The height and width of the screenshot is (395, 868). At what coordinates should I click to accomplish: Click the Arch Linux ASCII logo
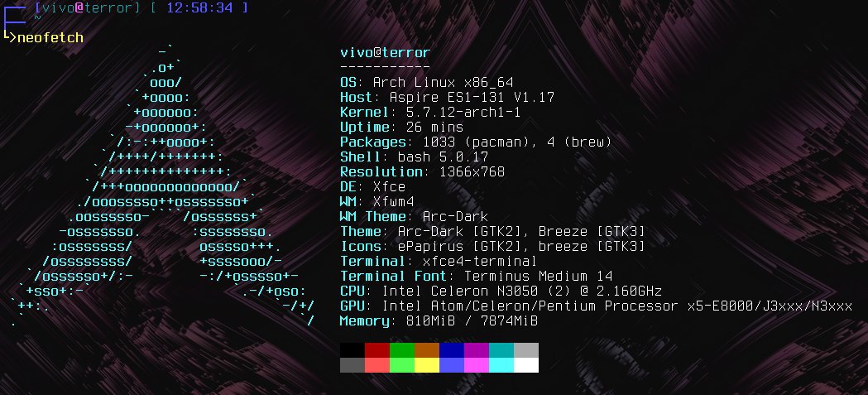coord(163,186)
